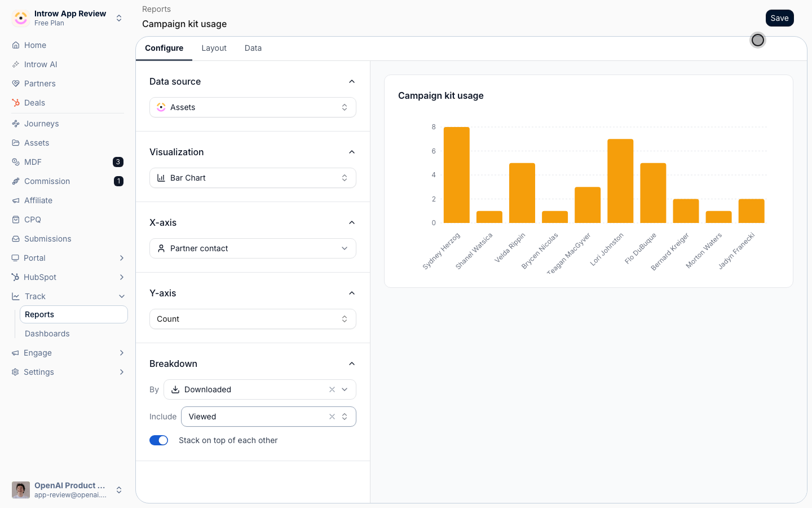Click the Introw App Review logo

(x=21, y=18)
